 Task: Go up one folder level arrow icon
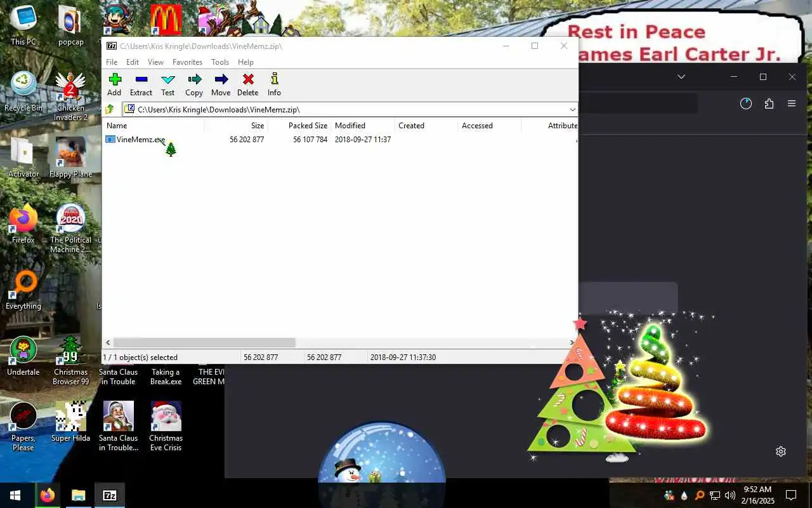[x=110, y=109]
